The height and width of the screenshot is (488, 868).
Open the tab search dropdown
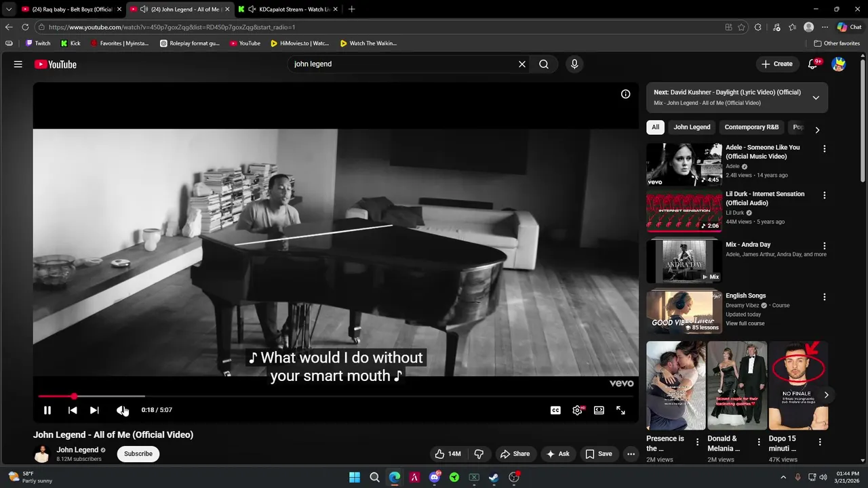tap(9, 9)
